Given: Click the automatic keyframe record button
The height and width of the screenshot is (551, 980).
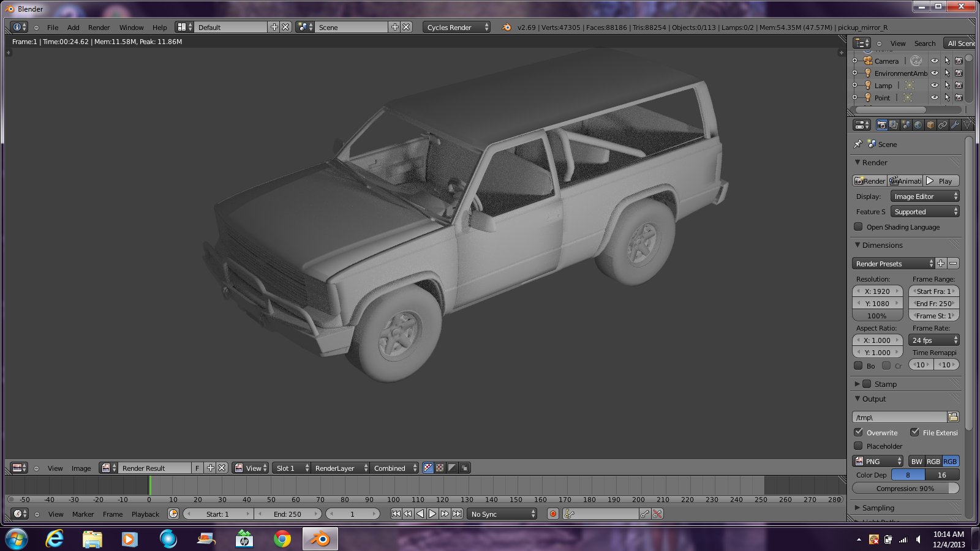Looking at the screenshot, I should point(553,514).
